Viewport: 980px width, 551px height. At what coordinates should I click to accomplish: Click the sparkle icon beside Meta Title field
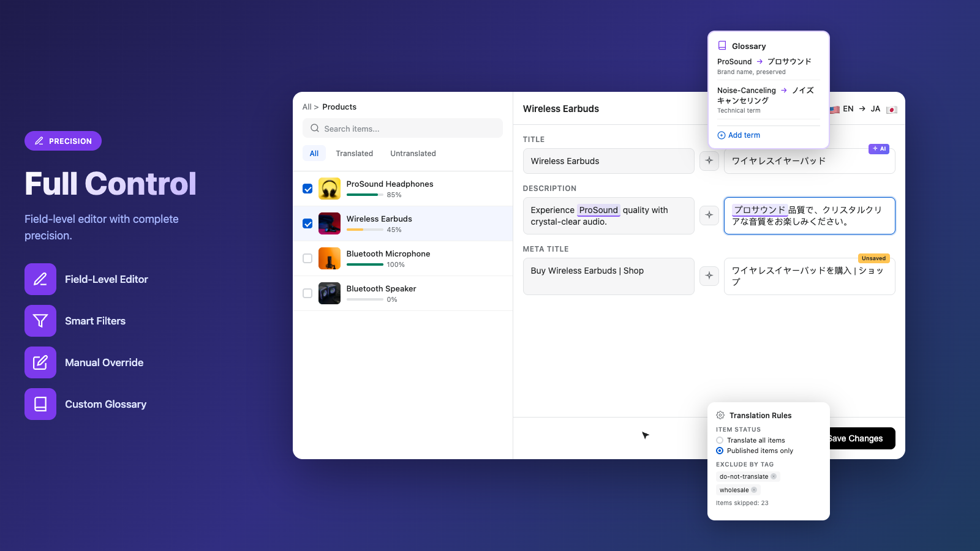[709, 276]
